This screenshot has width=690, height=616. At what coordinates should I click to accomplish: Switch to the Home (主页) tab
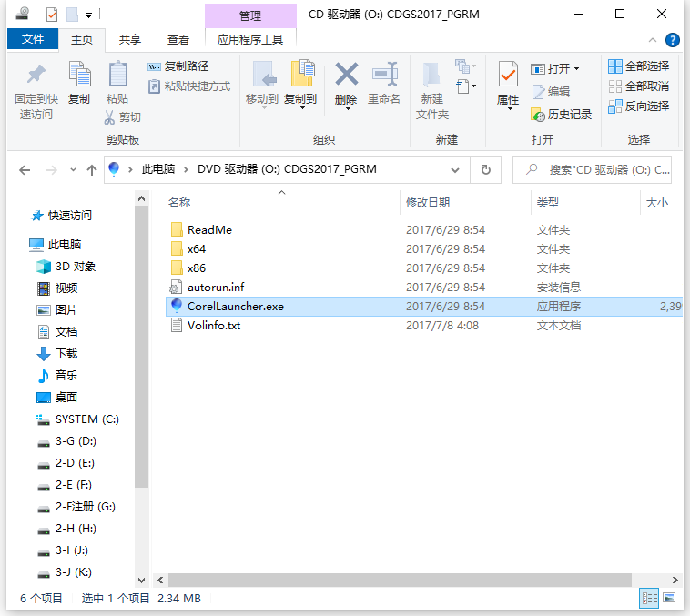82,40
